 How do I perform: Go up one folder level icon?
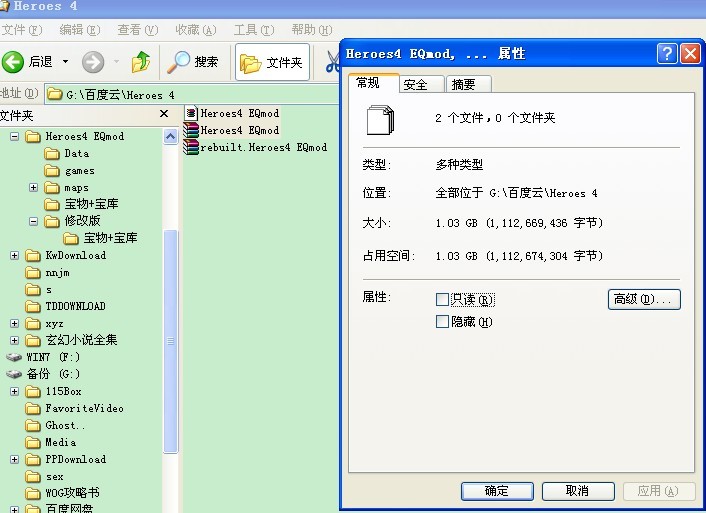(141, 62)
